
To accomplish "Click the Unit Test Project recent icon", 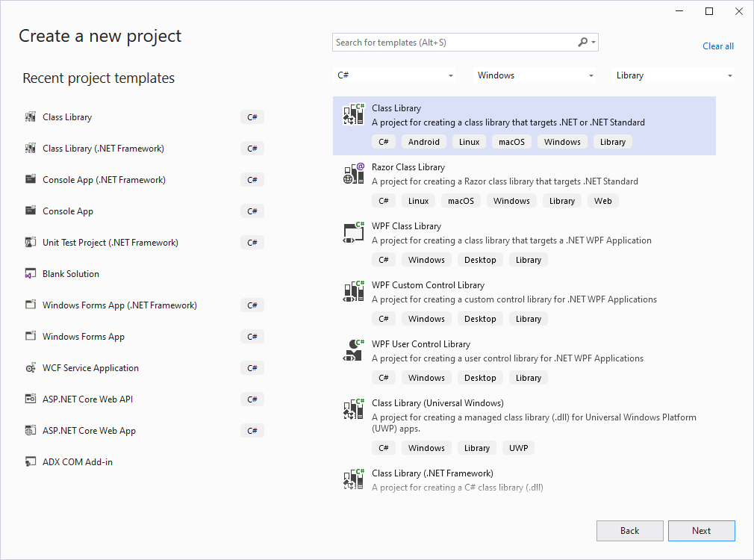I will [31, 242].
